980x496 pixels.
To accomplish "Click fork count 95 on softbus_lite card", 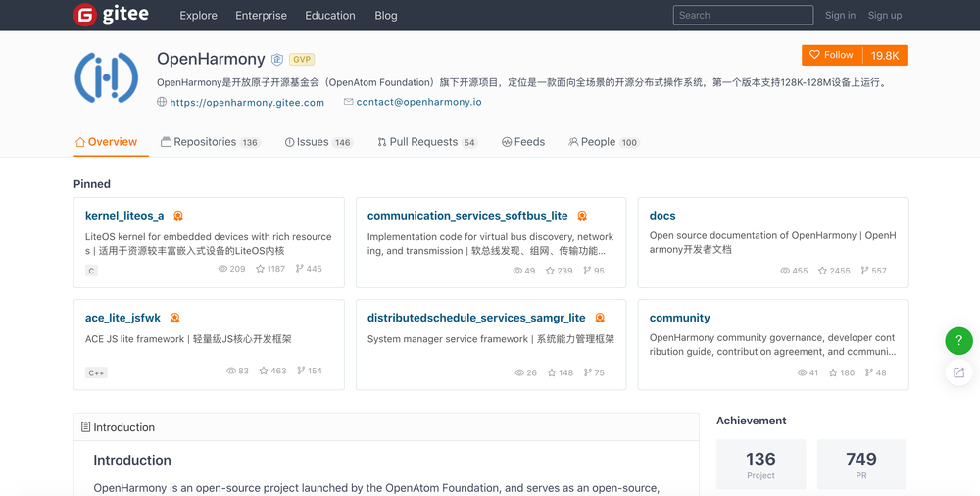I will pos(594,271).
